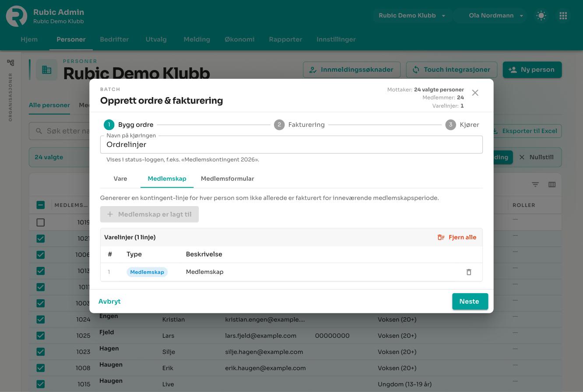Viewport: 583px width, 392px height.
Task: Select the Alle personer tab
Action: tap(49, 105)
